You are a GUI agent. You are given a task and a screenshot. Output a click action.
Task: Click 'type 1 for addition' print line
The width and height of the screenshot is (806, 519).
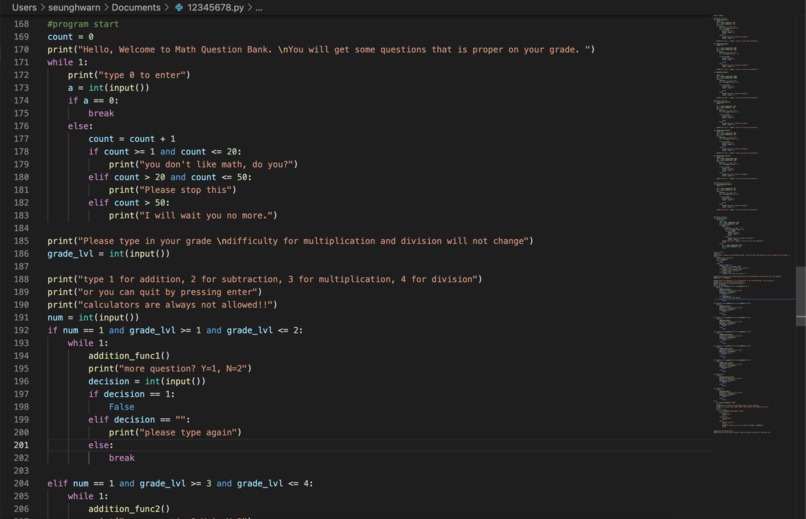(x=265, y=280)
